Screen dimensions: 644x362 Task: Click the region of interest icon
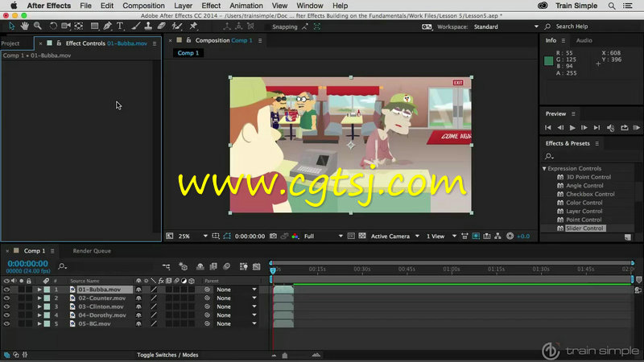click(351, 236)
